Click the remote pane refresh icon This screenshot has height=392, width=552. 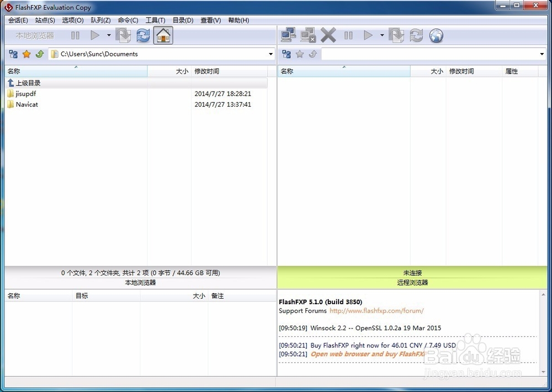(x=416, y=35)
